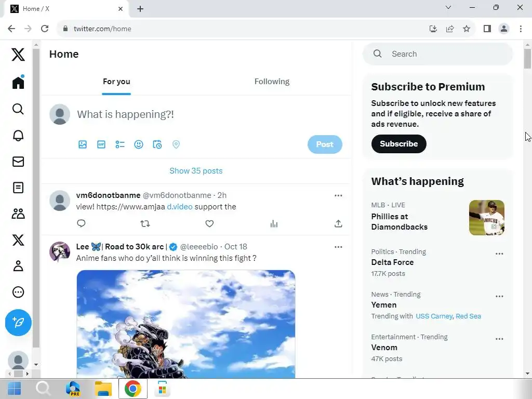The width and height of the screenshot is (532, 399).
Task: Open more options for Delta Force trend
Action: point(499,254)
